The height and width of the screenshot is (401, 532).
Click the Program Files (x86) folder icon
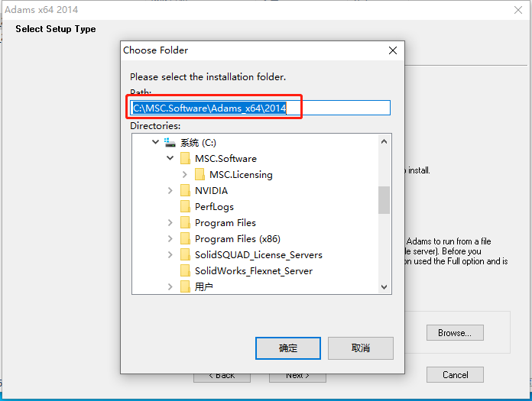(185, 238)
